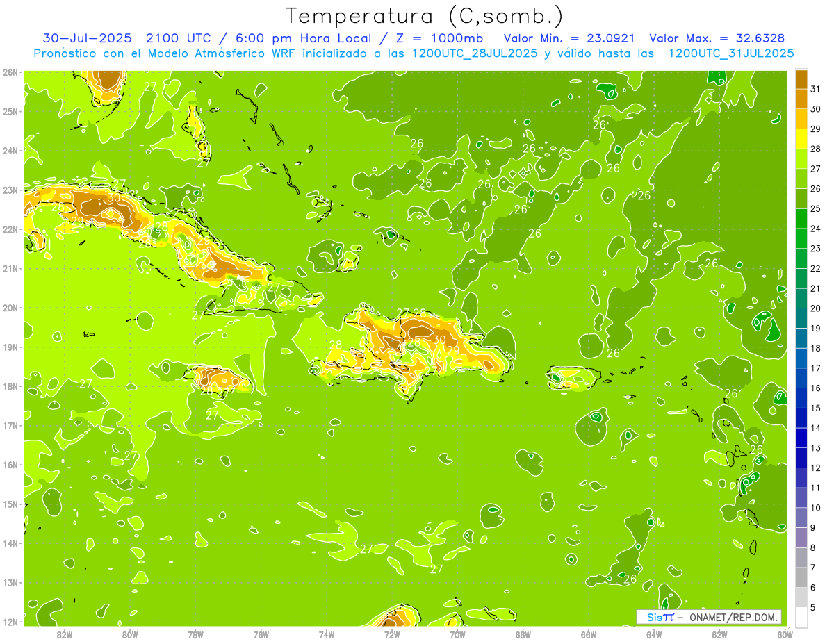Click the 21N latitude axis label
Screen dimensions: 834x644
10,268
